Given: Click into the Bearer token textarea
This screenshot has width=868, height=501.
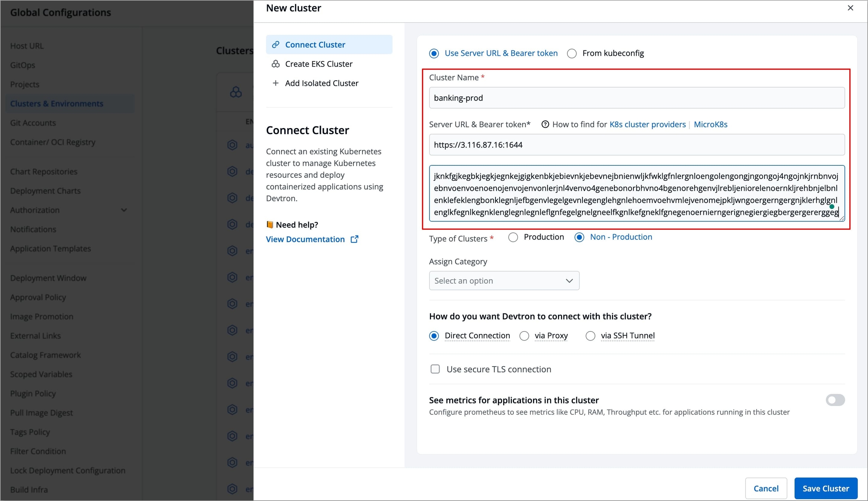Looking at the screenshot, I should tap(637, 193).
